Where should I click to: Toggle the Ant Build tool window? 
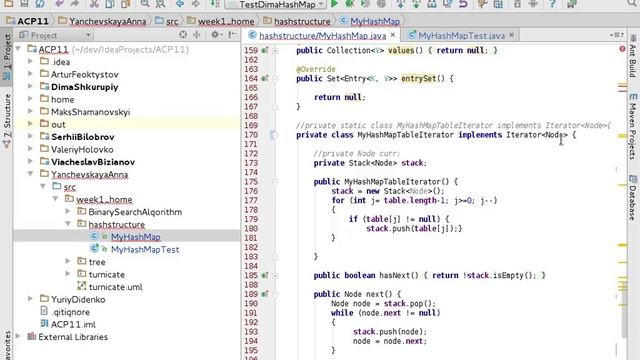(633, 56)
